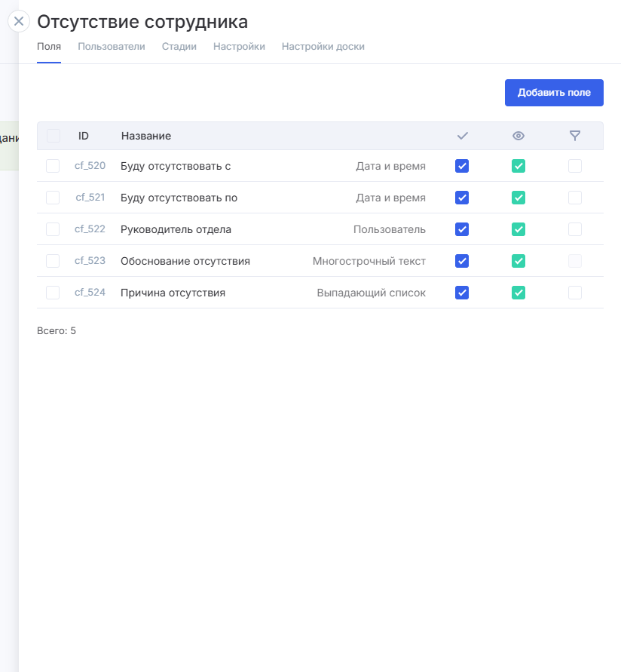Close the Отсутствие сотрудника panel
This screenshot has width=621, height=672.
click(x=19, y=21)
